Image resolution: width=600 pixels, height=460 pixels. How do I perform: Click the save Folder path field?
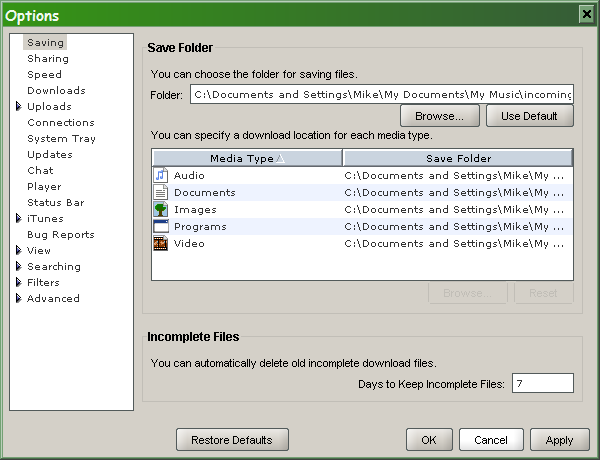coord(381,94)
